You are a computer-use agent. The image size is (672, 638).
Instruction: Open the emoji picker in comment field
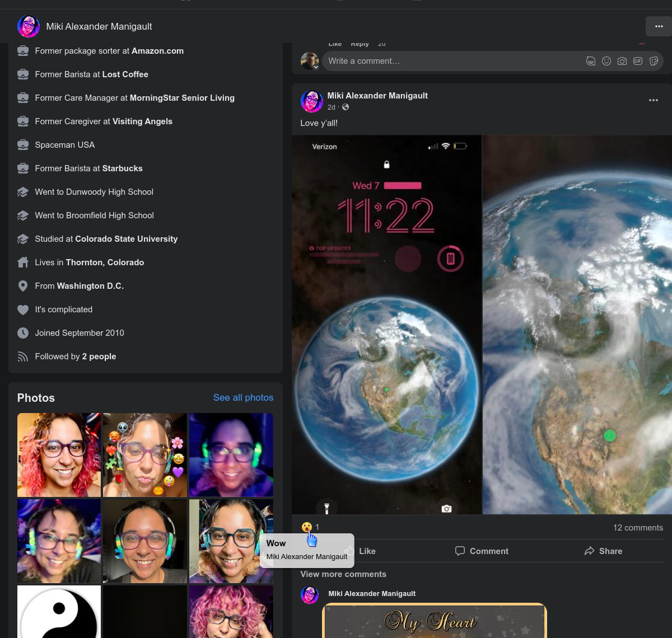tap(606, 61)
